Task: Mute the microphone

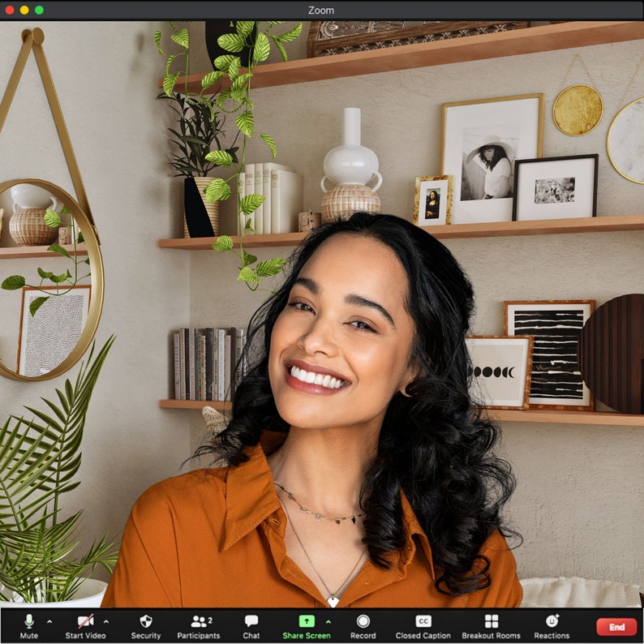Action: 28,626
